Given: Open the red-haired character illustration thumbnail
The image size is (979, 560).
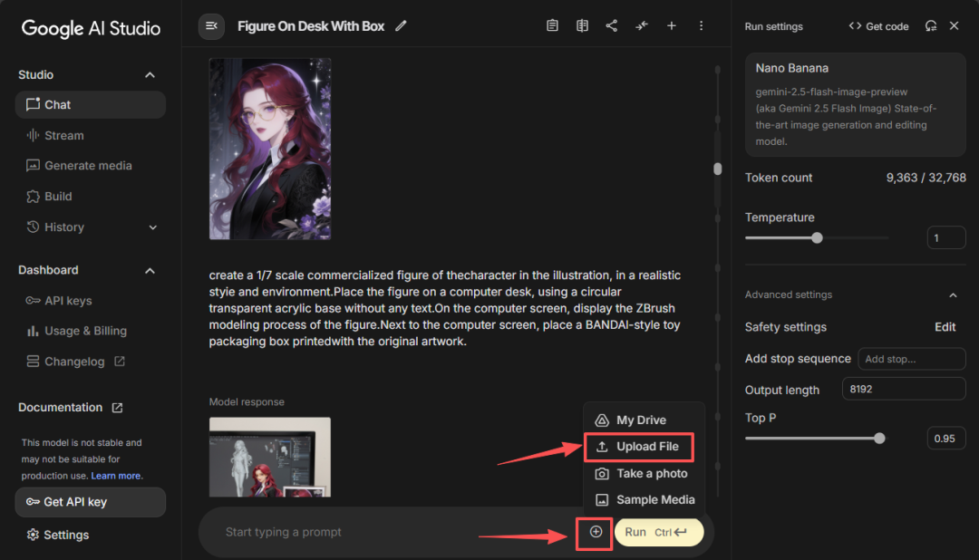Looking at the screenshot, I should click(x=270, y=150).
